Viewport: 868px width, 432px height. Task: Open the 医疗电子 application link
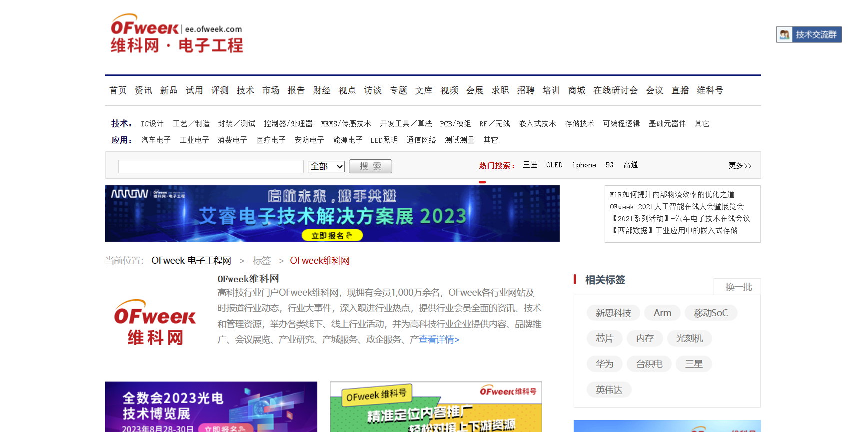click(271, 140)
